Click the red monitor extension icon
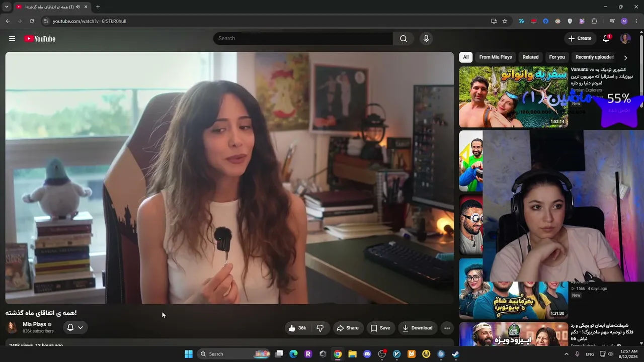 [533, 21]
